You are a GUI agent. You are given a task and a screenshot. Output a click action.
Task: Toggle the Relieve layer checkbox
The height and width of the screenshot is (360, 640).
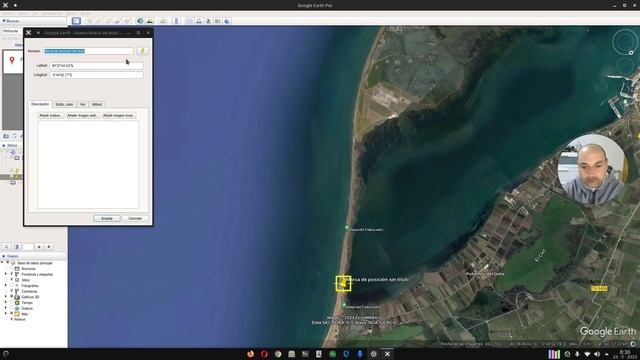[11, 319]
